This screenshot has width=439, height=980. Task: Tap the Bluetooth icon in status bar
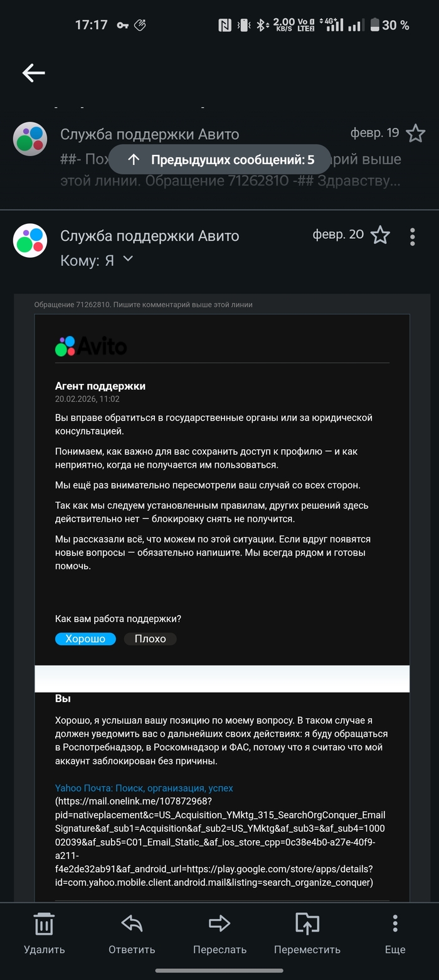tap(262, 25)
